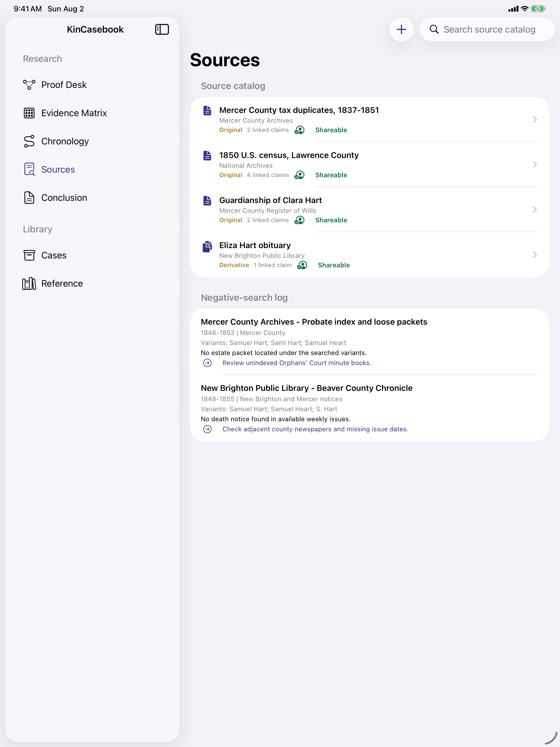Click the Sources document-search icon
This screenshot has width=560, height=747.
tap(29, 170)
